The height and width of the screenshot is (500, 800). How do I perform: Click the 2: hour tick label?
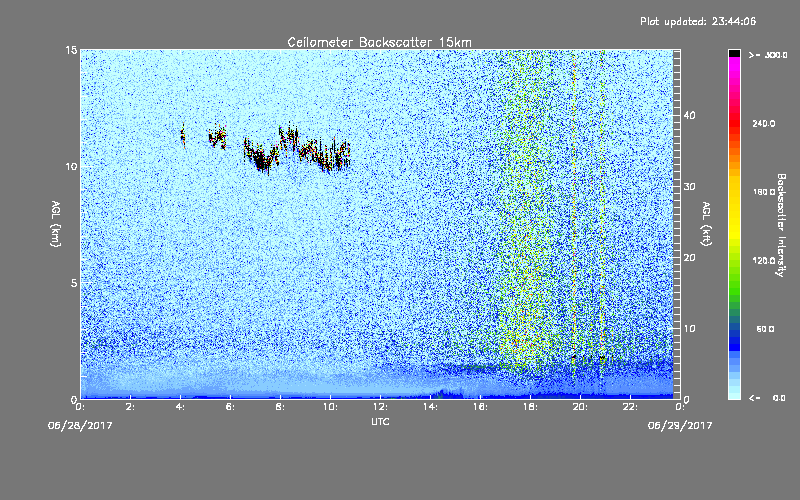(130, 407)
